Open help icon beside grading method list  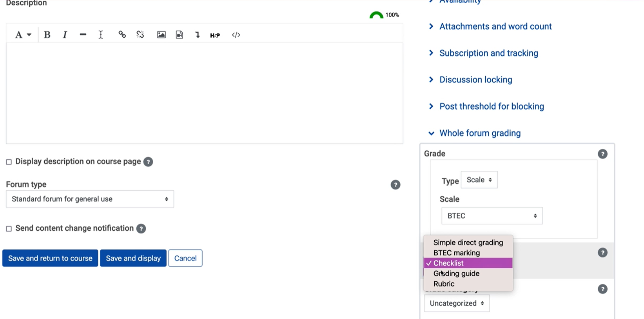[x=603, y=253]
